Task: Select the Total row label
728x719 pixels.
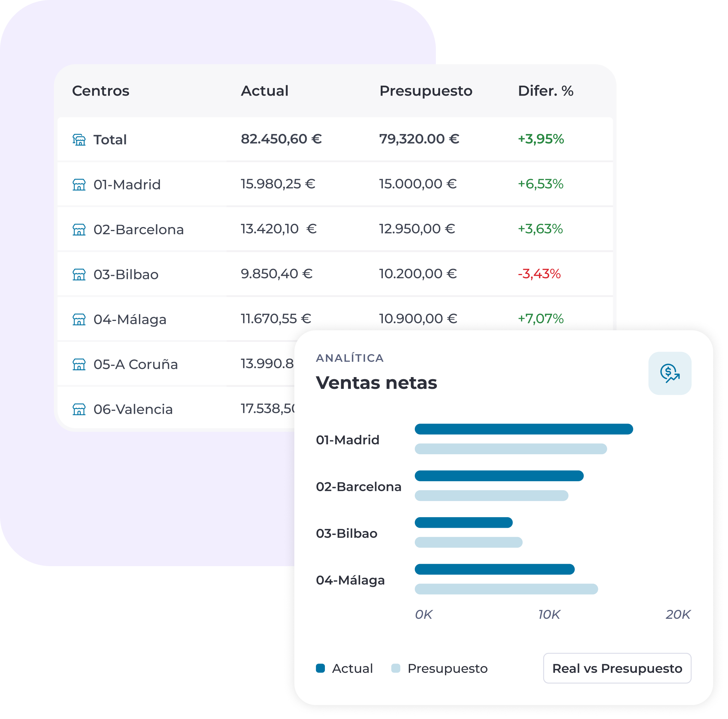Action: 110,140
